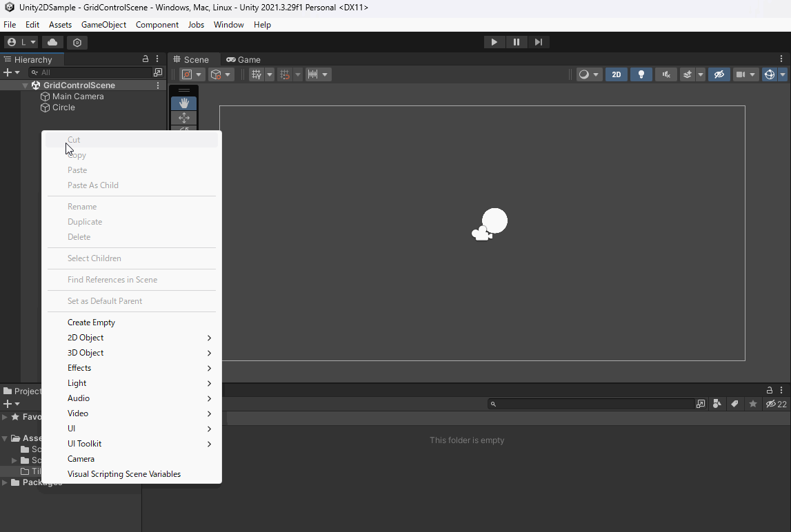Choose Visual Scripting Scene Variables
791x532 pixels.
coord(132,473)
